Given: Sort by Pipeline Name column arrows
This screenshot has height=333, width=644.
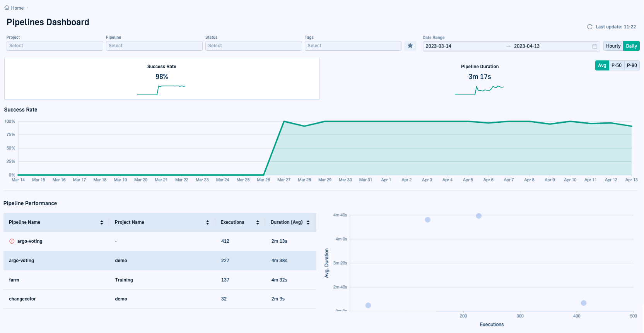Looking at the screenshot, I should click(102, 222).
